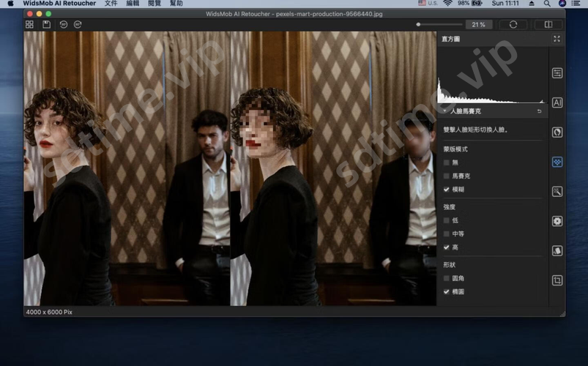Click the rotate right icon

coord(78,24)
